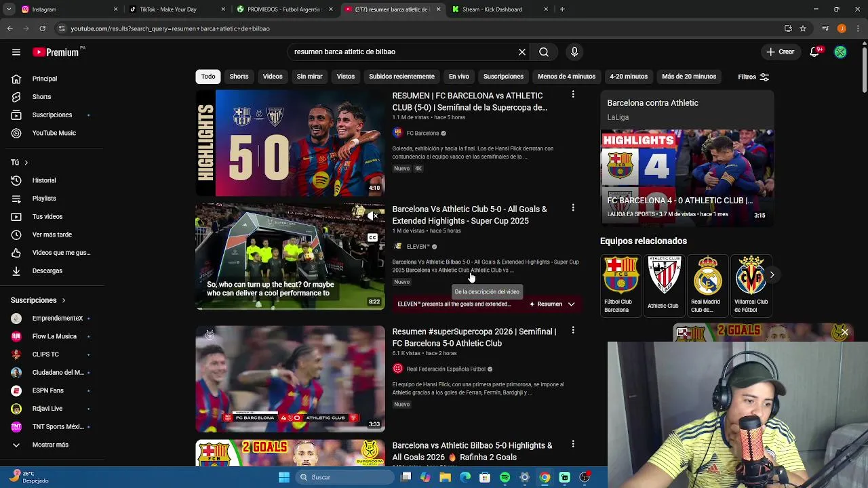Show next related teams with arrow
The image size is (868, 488).
click(x=772, y=274)
